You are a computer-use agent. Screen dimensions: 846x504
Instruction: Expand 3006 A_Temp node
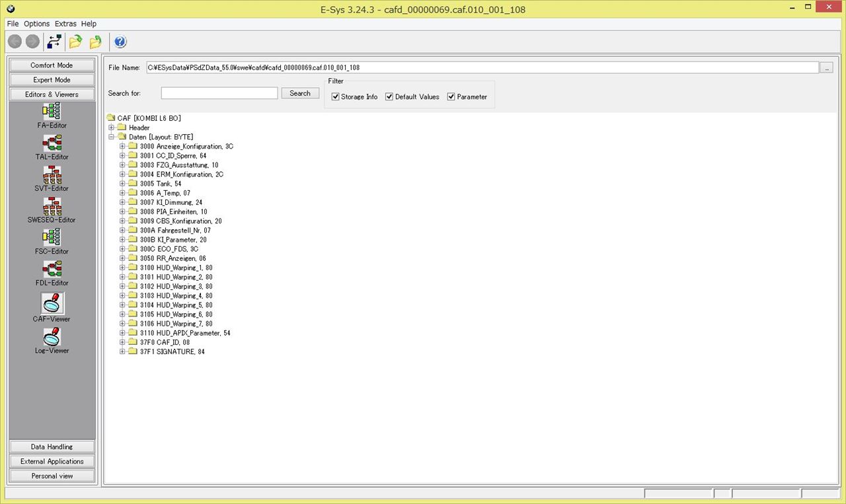[122, 193]
